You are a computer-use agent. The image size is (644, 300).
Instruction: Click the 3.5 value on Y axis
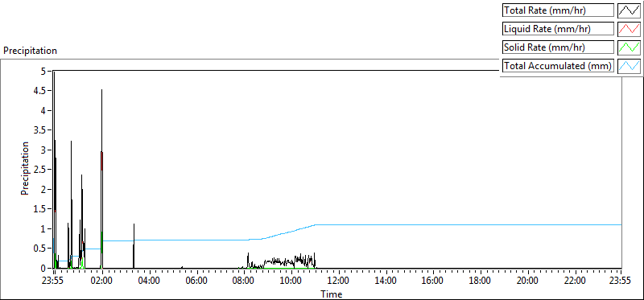pos(40,130)
